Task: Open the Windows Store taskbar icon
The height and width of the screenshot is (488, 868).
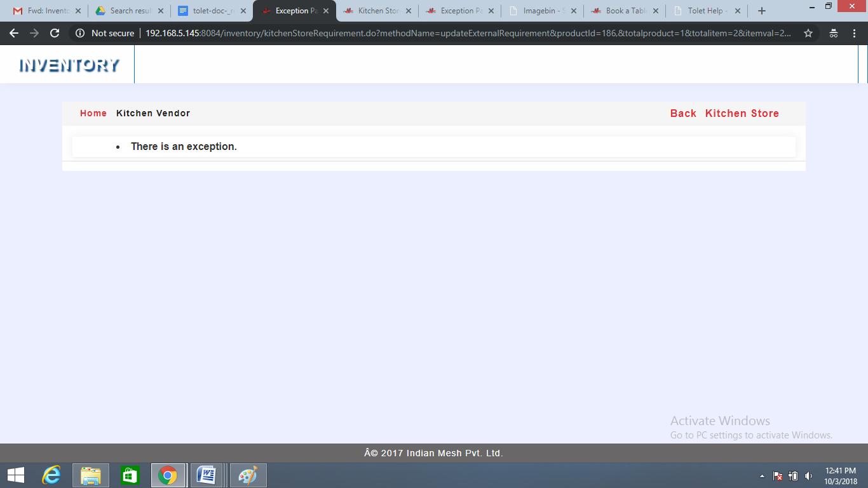Action: click(x=130, y=475)
